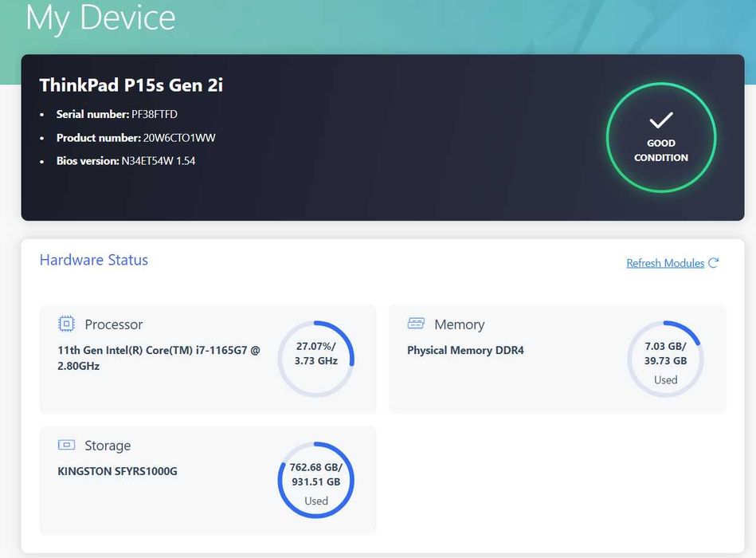Click the 39.73 GB total memory value

(x=665, y=361)
